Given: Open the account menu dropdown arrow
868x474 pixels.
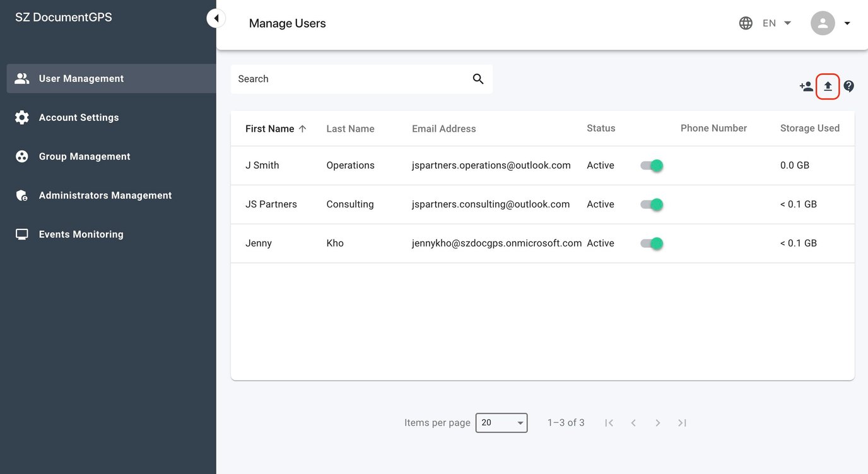Looking at the screenshot, I should [x=847, y=23].
